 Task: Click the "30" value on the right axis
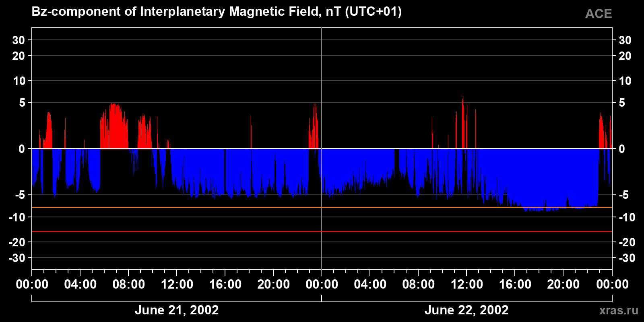[x=625, y=40]
